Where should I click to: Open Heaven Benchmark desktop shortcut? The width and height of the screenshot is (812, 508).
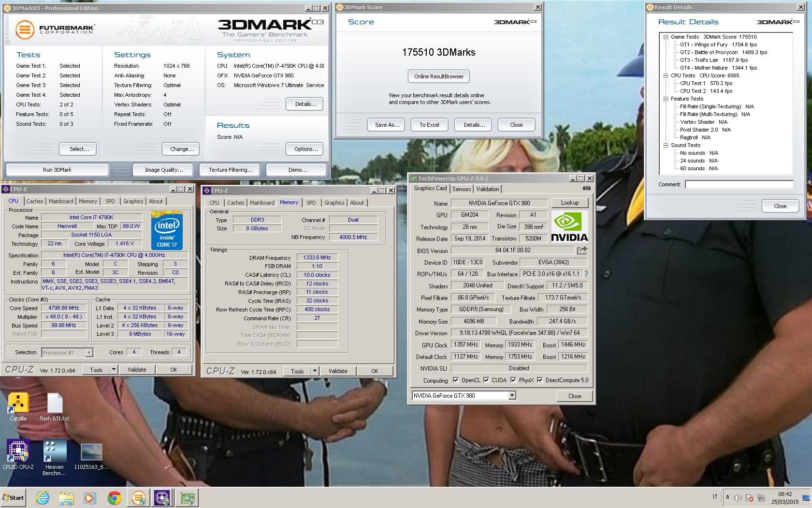pyautogui.click(x=54, y=458)
